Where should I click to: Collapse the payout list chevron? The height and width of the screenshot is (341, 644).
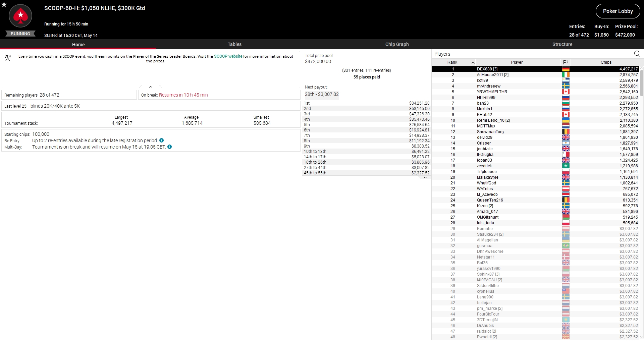[x=425, y=177]
